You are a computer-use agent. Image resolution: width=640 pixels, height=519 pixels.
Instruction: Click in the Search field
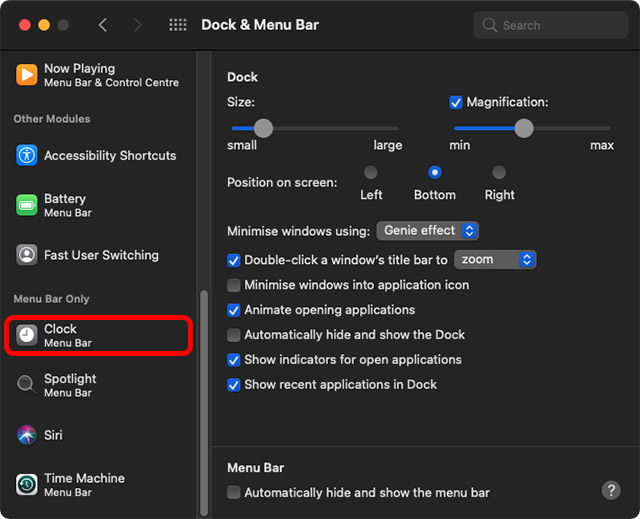pos(550,25)
